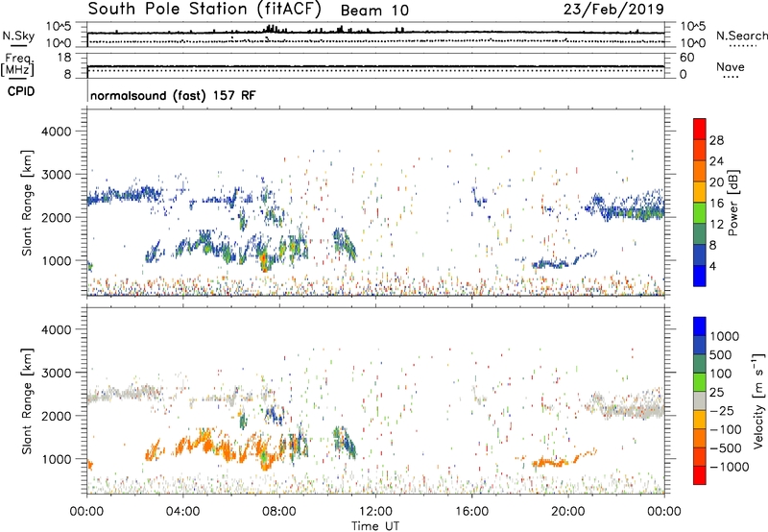Click the top blue segment of Velocity colorbar
The width and height of the screenshot is (768, 532).
tap(700, 326)
